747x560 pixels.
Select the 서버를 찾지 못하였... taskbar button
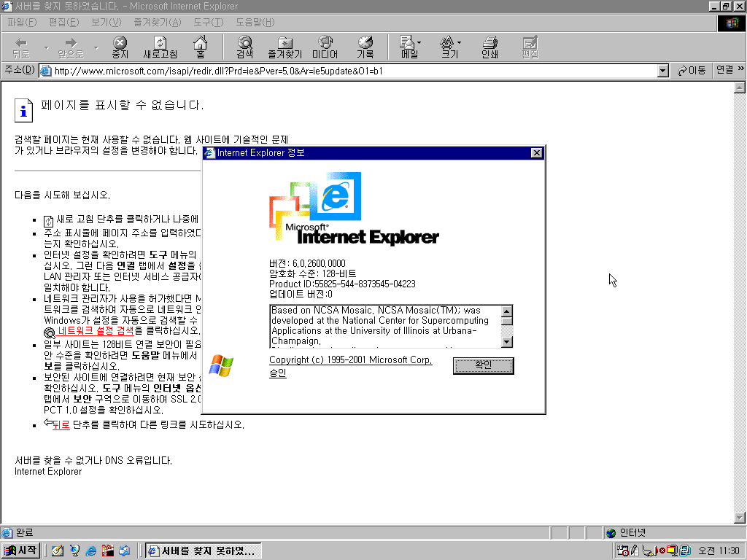[x=204, y=551]
